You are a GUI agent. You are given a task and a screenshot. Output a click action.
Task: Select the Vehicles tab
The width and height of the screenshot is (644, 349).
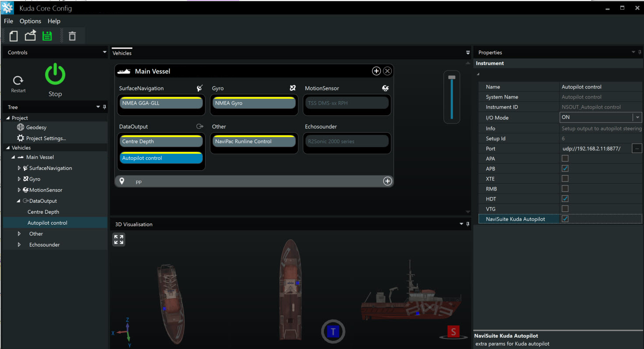coord(122,53)
